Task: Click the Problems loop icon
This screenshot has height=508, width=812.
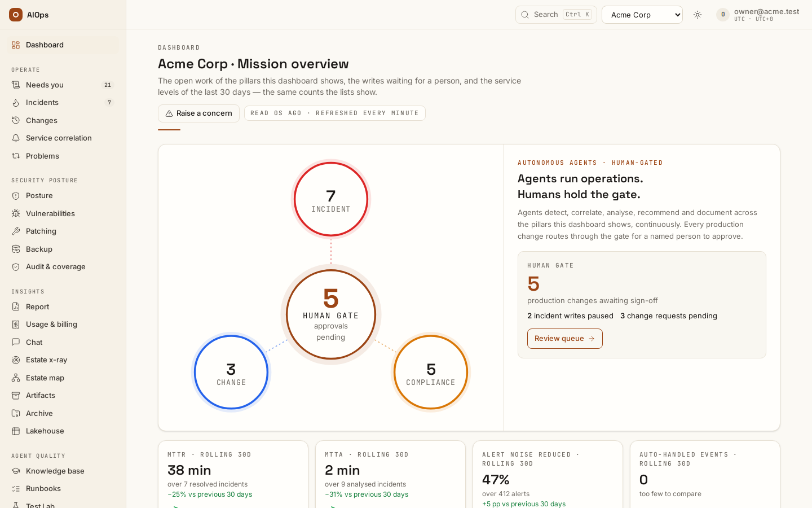Action: tap(16, 156)
